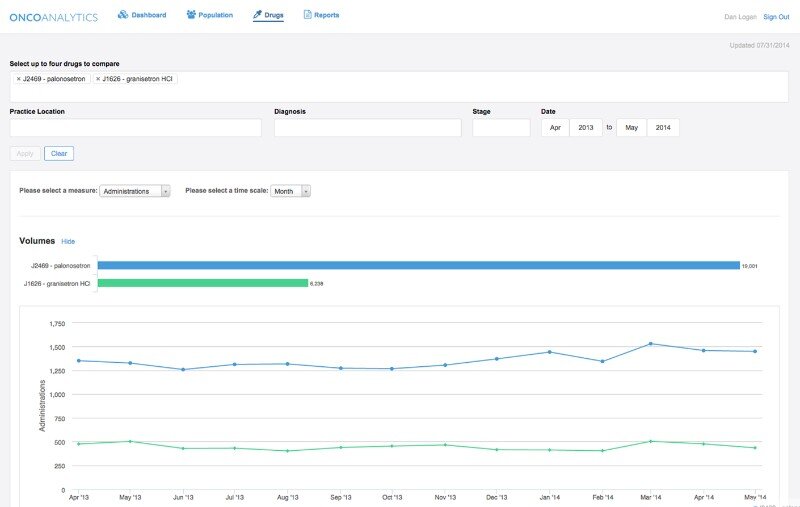The height and width of the screenshot is (507, 800).
Task: Hide the Volumes section
Action: pos(68,242)
